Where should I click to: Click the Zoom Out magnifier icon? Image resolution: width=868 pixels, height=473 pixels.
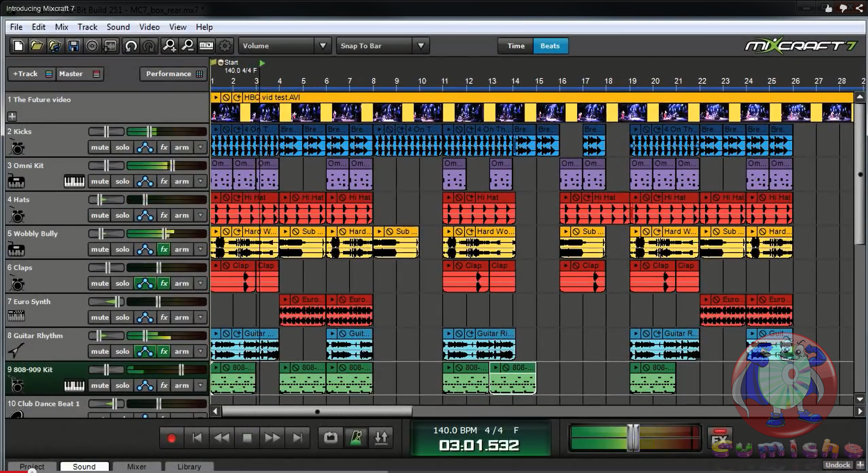(188, 46)
